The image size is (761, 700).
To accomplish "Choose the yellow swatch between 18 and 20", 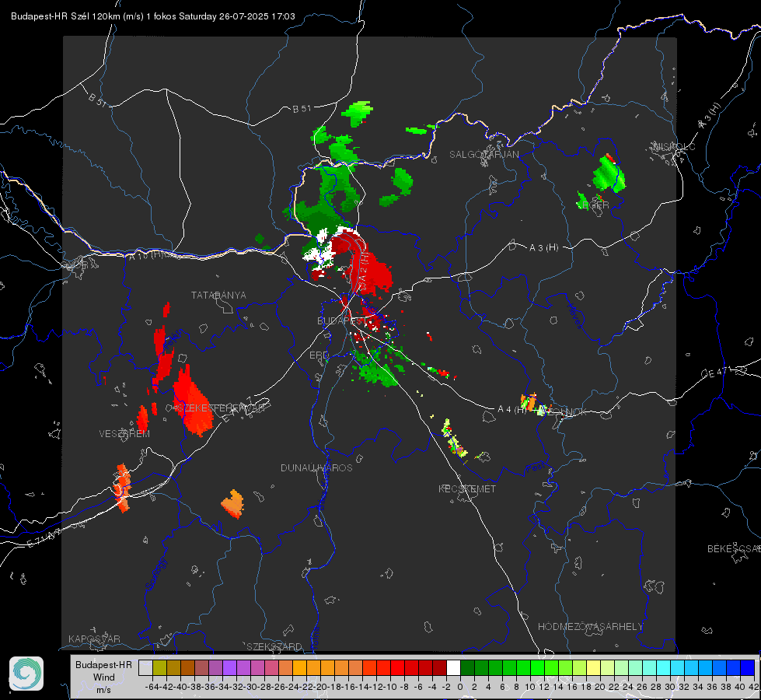I will tap(594, 667).
